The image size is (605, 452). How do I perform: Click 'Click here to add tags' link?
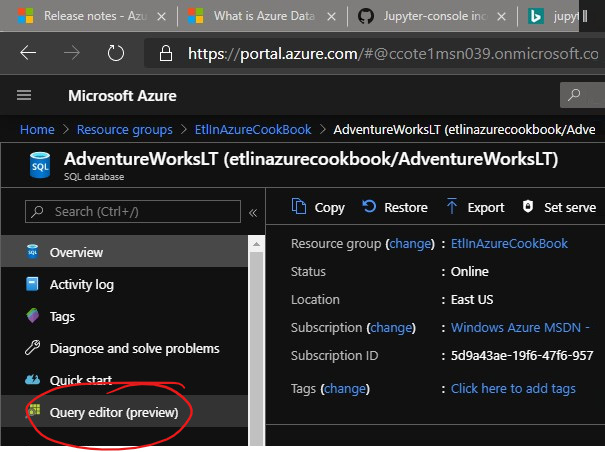[x=512, y=388]
